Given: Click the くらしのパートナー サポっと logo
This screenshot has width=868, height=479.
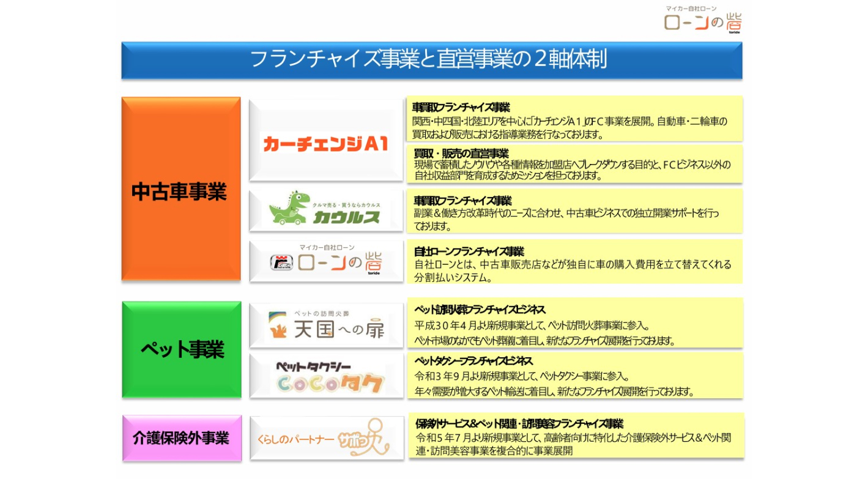Looking at the screenshot, I should [325, 438].
